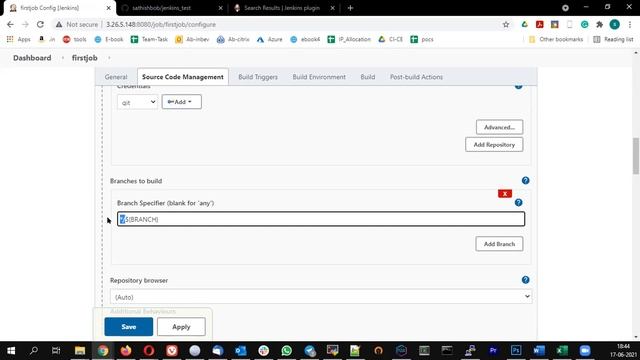The image size is (640, 360).
Task: Click the Advanced... button
Action: tap(499, 127)
